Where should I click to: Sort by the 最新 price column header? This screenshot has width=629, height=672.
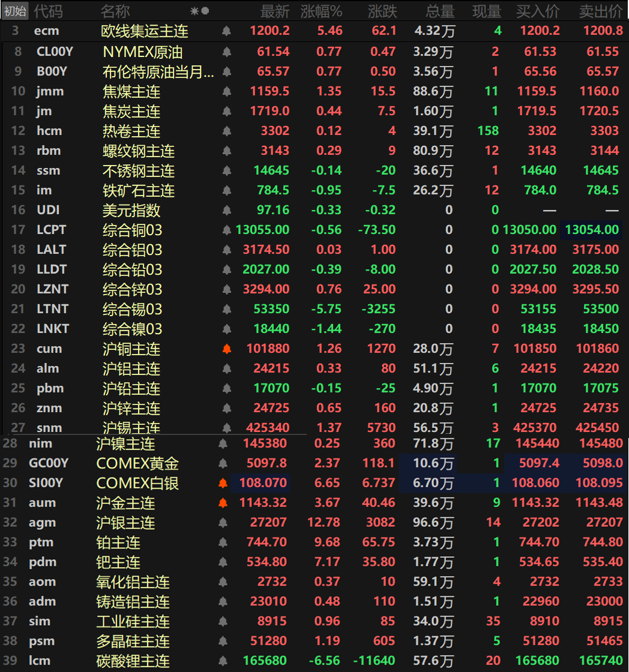tap(275, 11)
